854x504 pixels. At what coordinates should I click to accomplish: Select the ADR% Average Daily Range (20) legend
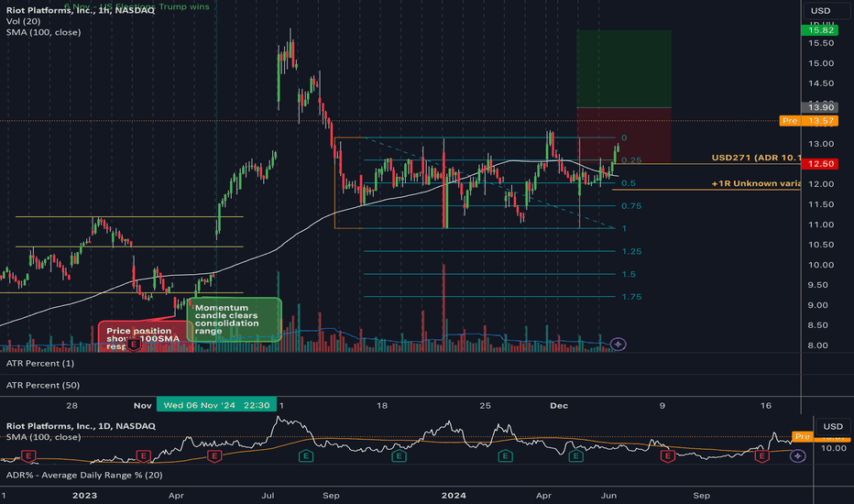(x=84, y=475)
